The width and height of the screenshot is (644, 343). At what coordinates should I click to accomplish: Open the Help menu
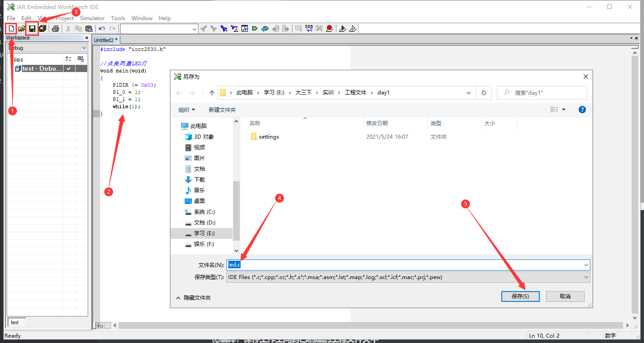[165, 18]
